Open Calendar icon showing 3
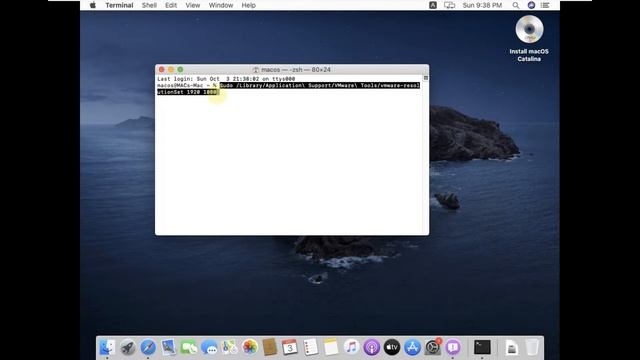Image resolution: width=640 pixels, height=360 pixels. point(290,348)
